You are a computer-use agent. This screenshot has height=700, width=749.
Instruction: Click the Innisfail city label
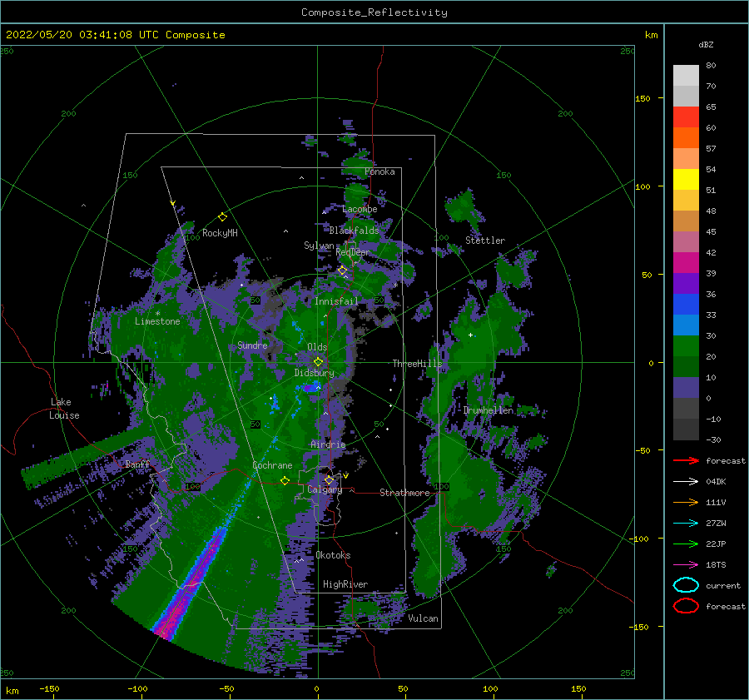pyautogui.click(x=336, y=301)
